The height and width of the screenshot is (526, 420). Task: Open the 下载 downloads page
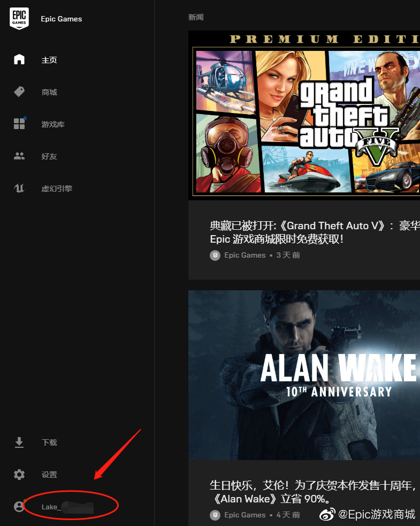tap(49, 442)
